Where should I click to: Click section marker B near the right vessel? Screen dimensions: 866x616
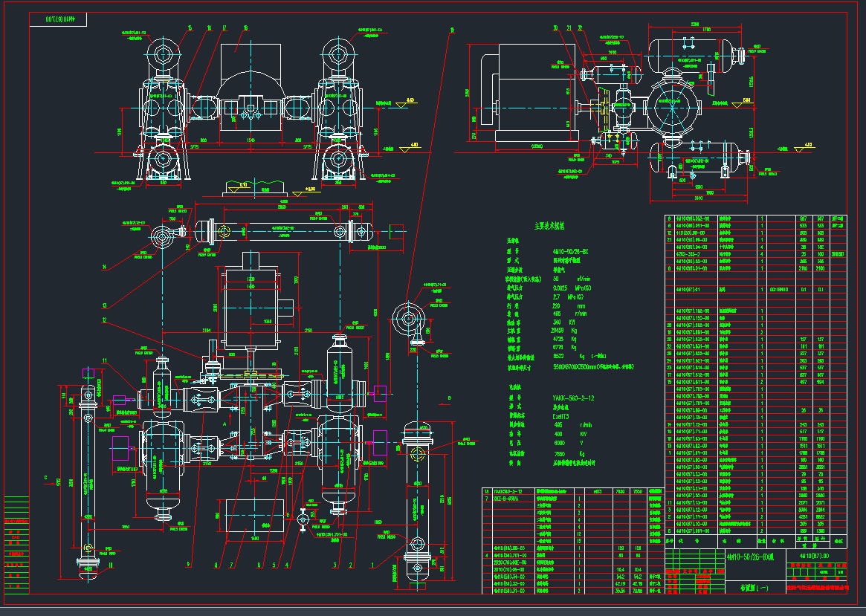coord(449,399)
